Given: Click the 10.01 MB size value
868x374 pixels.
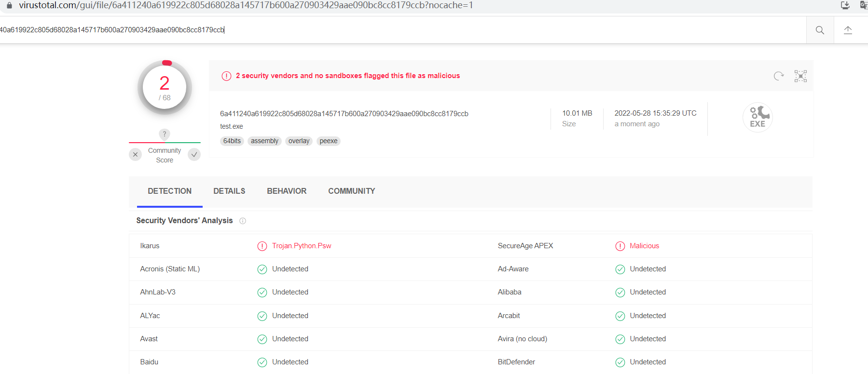Looking at the screenshot, I should 577,113.
